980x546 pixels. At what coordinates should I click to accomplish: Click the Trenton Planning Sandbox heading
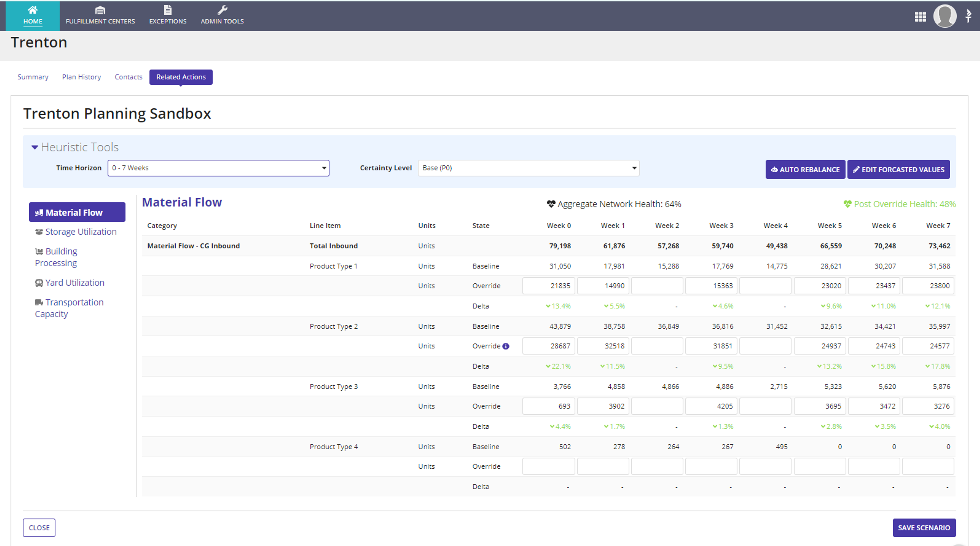[117, 113]
